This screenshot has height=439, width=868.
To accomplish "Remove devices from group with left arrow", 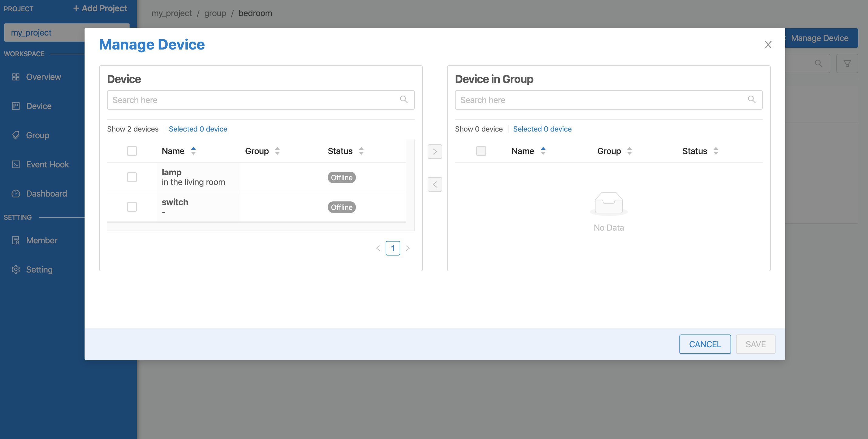I will [435, 184].
